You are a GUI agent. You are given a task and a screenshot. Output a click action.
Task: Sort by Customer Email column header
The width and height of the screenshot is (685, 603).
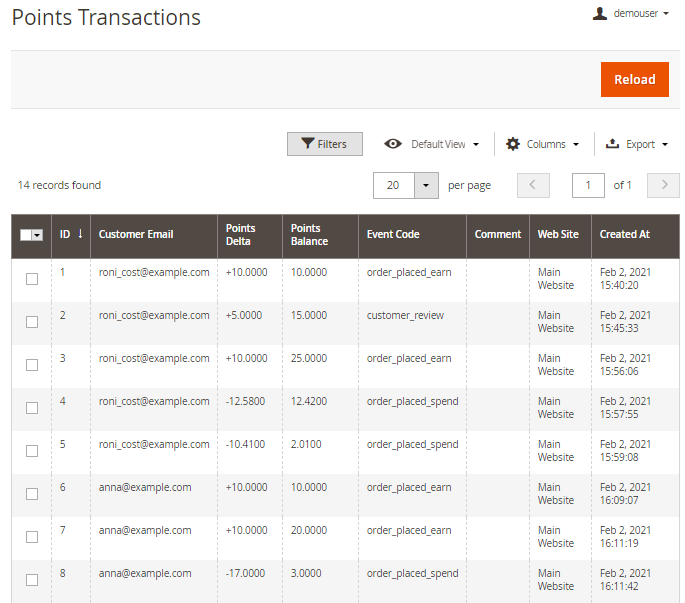coord(136,235)
